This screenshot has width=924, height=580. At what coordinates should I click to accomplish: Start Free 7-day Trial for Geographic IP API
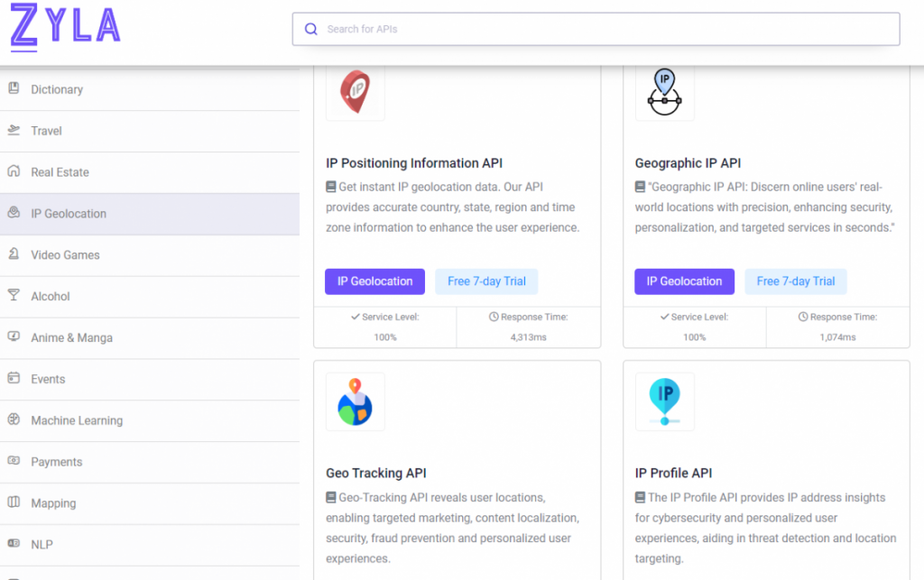click(796, 281)
